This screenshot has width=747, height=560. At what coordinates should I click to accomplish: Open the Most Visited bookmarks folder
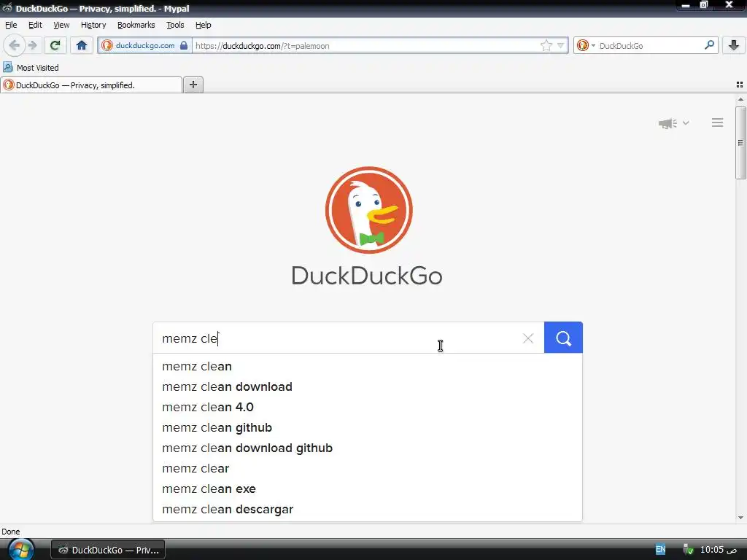pyautogui.click(x=31, y=68)
